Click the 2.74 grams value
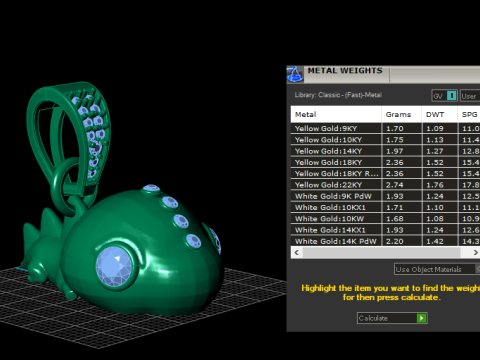This screenshot has width=480, height=360. (395, 185)
